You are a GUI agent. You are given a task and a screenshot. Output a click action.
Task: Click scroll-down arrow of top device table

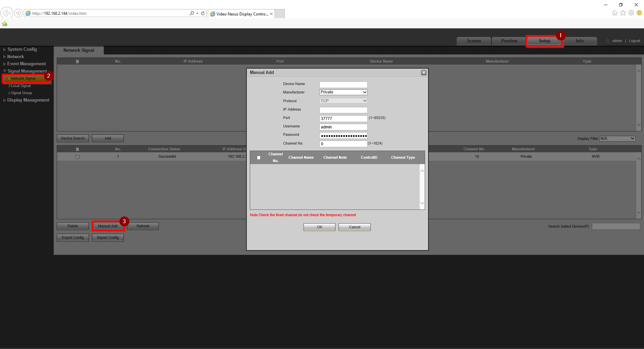[x=639, y=125]
